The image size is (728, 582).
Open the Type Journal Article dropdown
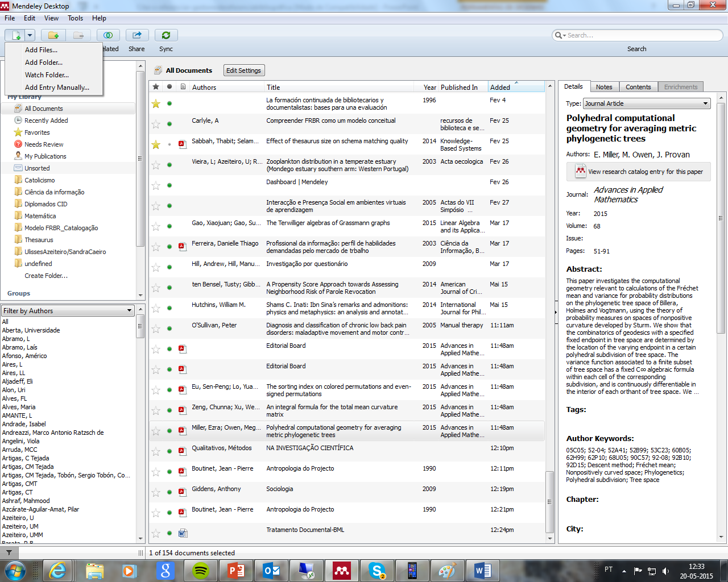pos(647,103)
